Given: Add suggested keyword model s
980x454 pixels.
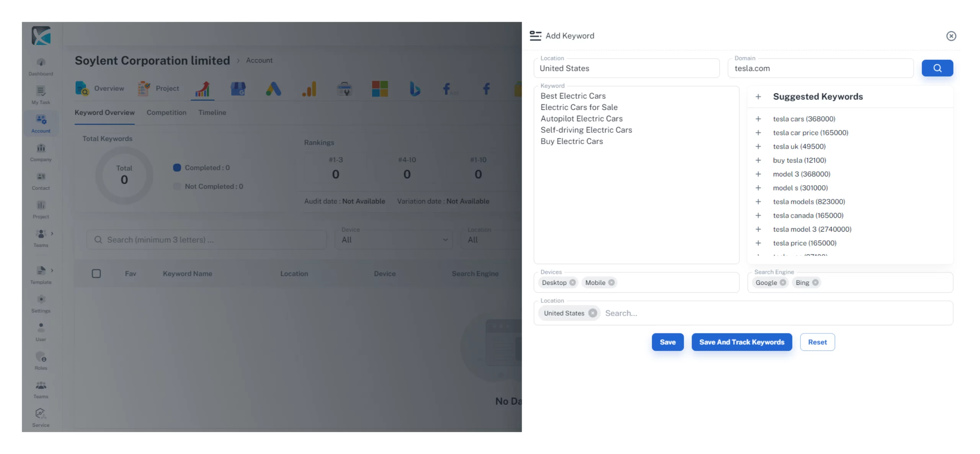Looking at the screenshot, I should (758, 188).
